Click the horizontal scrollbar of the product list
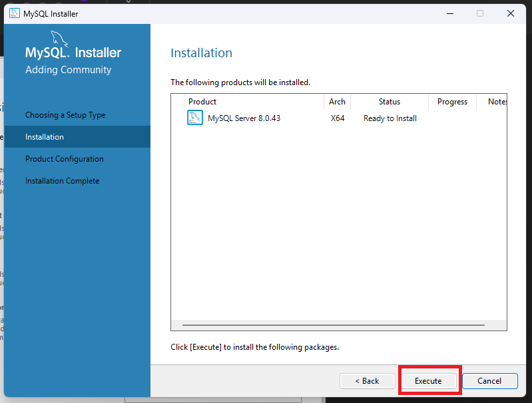532x403 pixels. coord(334,325)
